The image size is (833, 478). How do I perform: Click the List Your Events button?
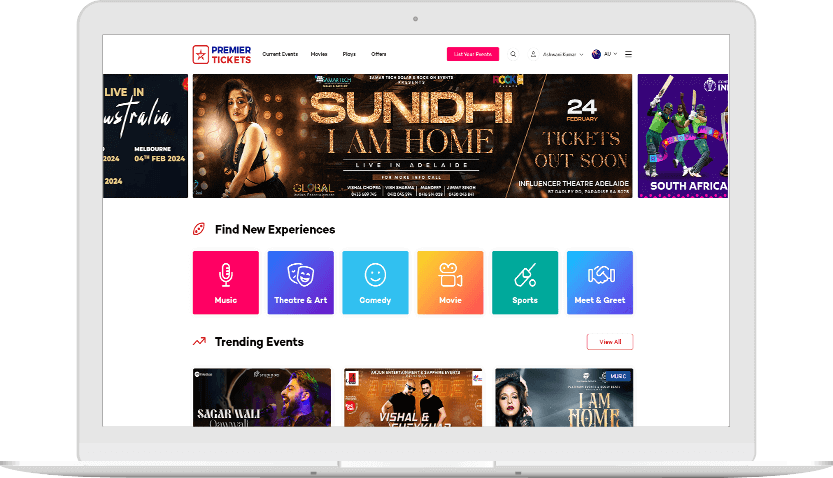click(x=473, y=54)
